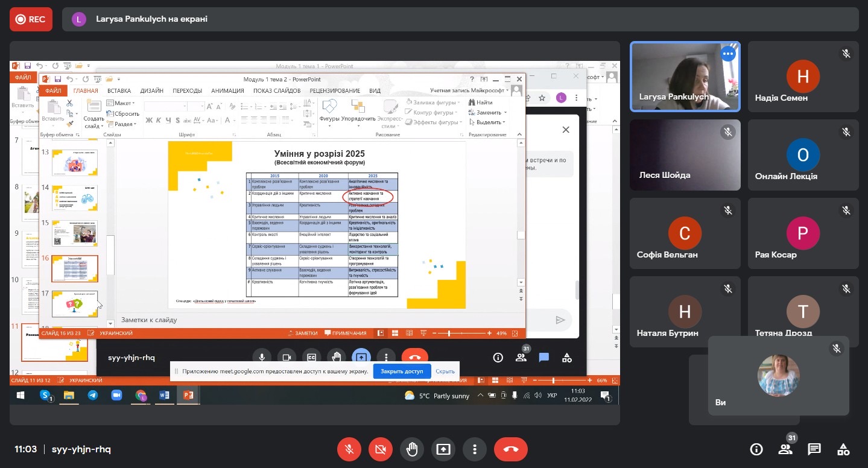This screenshot has height=468, width=868.
Task: Select slide 17 thumbnail in slide panel
Action: (75, 303)
